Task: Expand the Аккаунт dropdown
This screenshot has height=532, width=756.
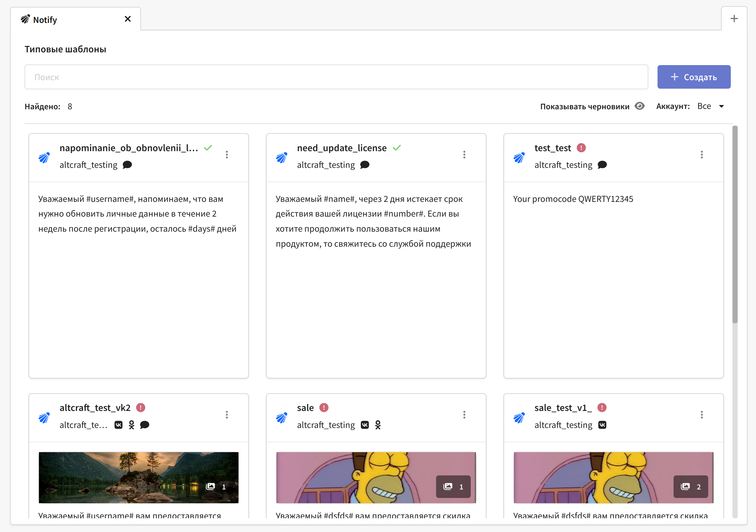Action: (711, 106)
